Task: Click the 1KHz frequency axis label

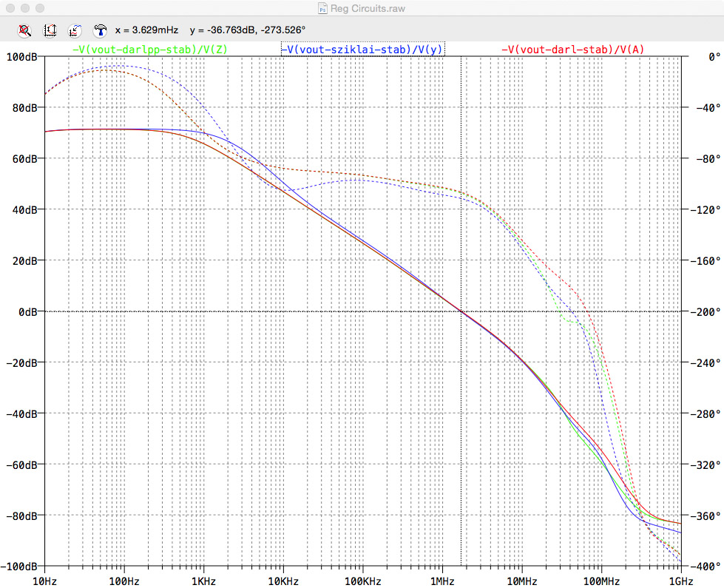Action: pos(203,581)
